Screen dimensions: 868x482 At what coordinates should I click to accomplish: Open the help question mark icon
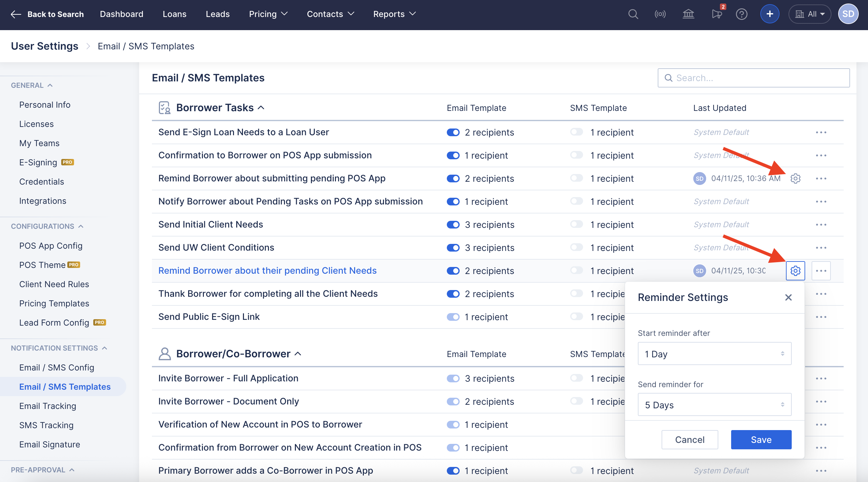pos(742,14)
